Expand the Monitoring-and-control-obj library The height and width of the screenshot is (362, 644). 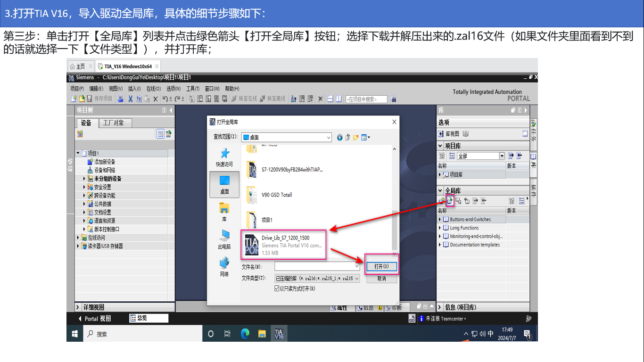[440, 237]
